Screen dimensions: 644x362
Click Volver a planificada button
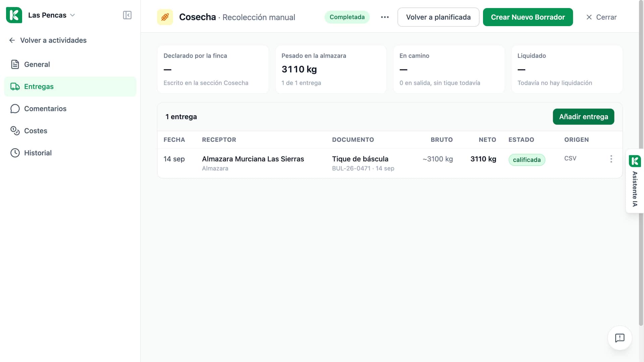coord(438,17)
